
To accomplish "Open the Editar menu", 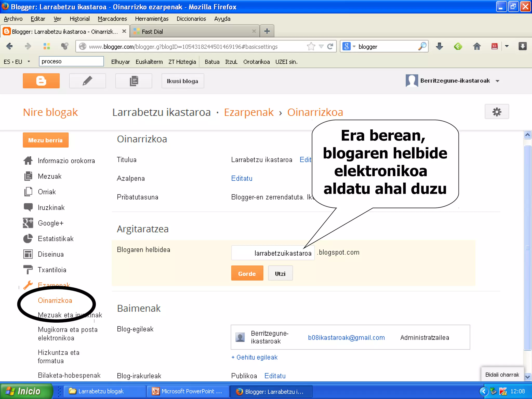I will point(38,19).
